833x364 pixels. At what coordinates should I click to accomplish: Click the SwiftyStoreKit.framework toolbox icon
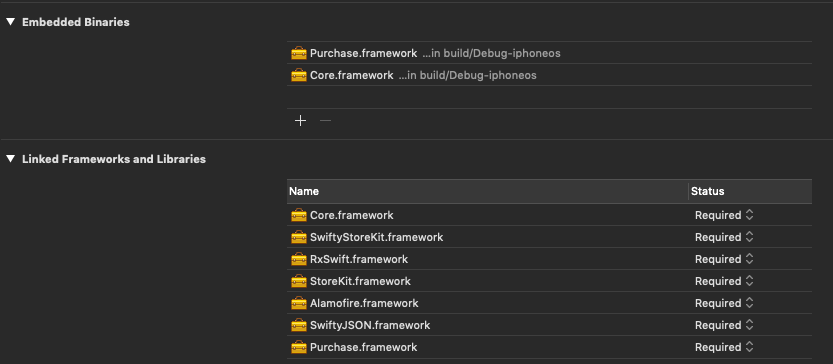(299, 237)
